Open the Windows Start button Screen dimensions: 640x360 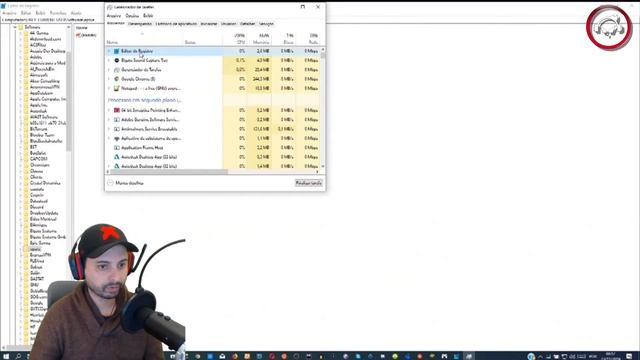6,356
